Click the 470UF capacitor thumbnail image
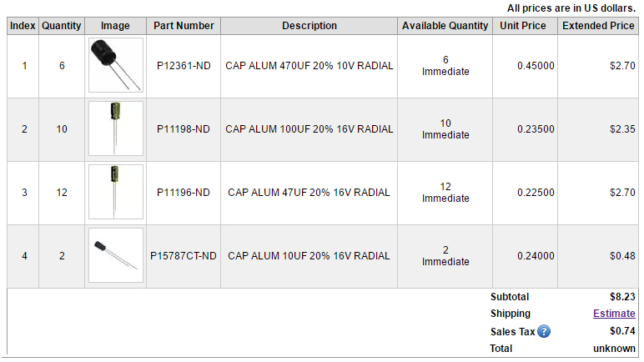Image resolution: width=644 pixels, height=362 pixels. click(115, 65)
